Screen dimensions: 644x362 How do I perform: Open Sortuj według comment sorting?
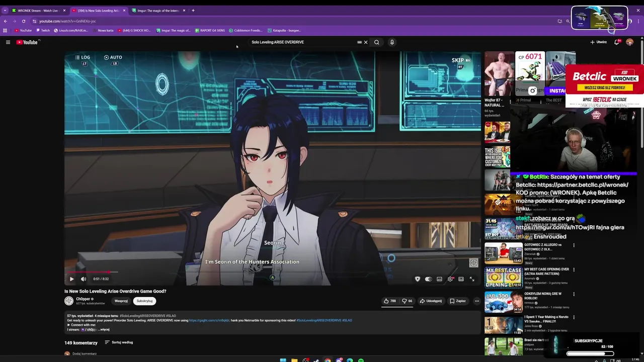119,342
